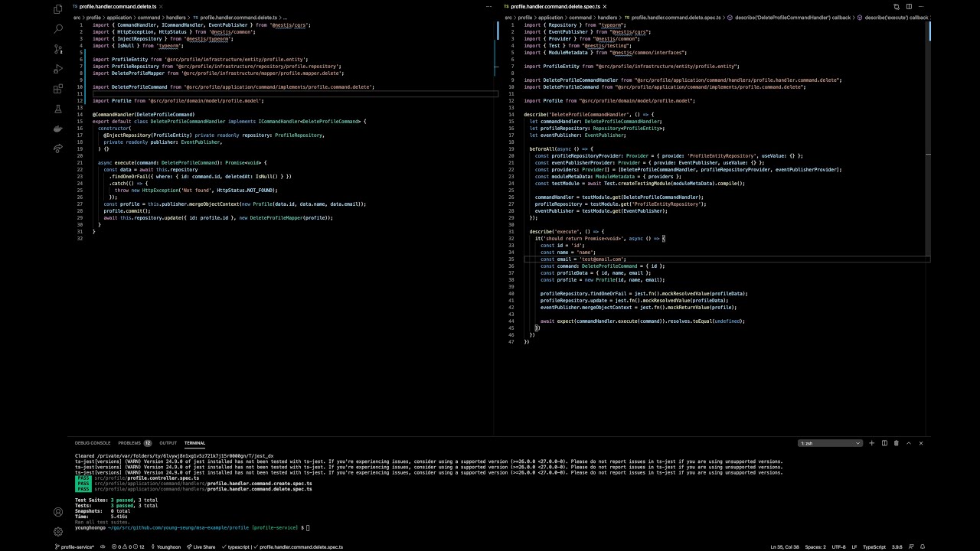Open the Live Share arrow view

tap(58, 148)
